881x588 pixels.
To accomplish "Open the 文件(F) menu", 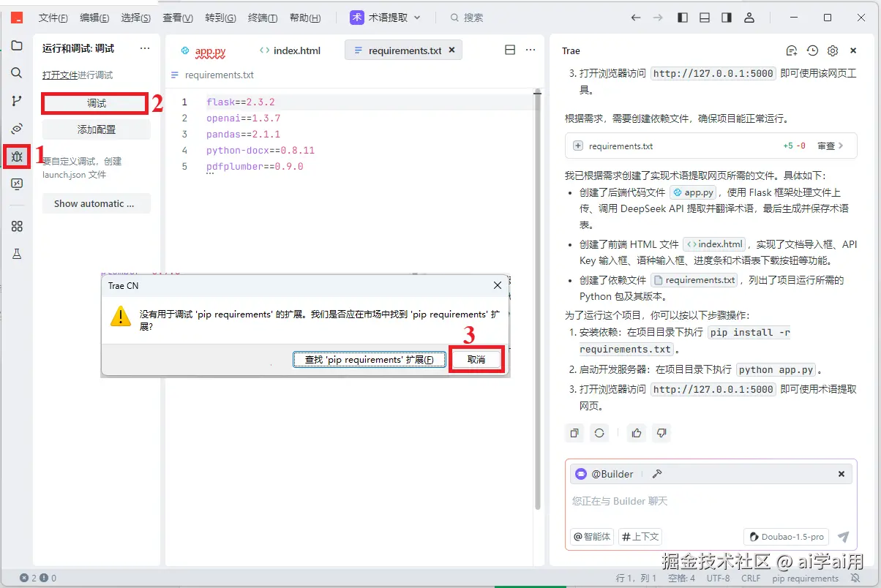I will pos(53,18).
